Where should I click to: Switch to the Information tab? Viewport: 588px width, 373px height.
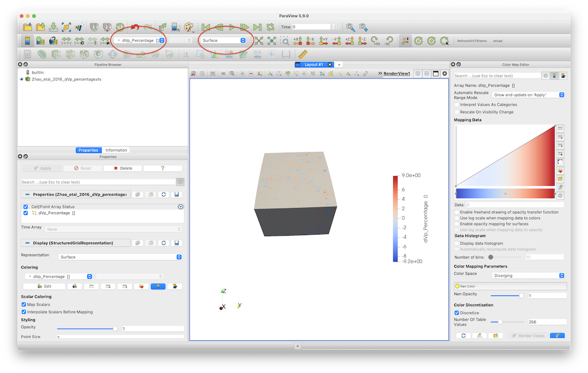[116, 150]
